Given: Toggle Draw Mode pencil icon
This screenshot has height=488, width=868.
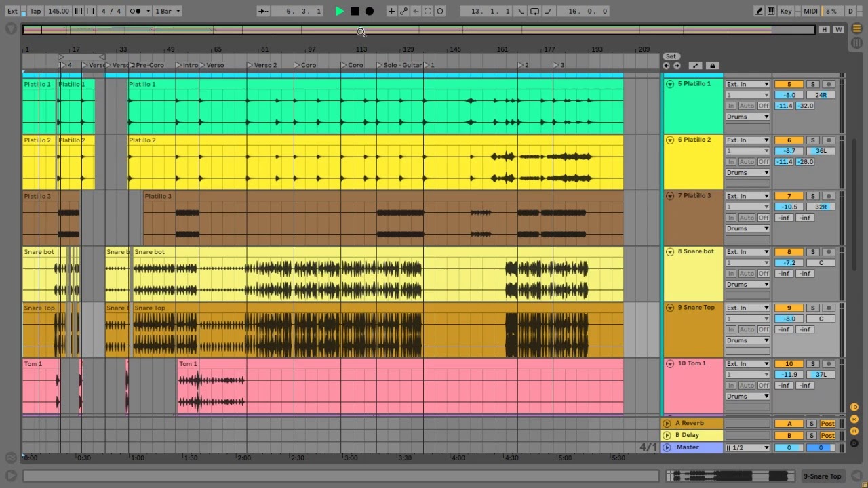Looking at the screenshot, I should 759,11.
